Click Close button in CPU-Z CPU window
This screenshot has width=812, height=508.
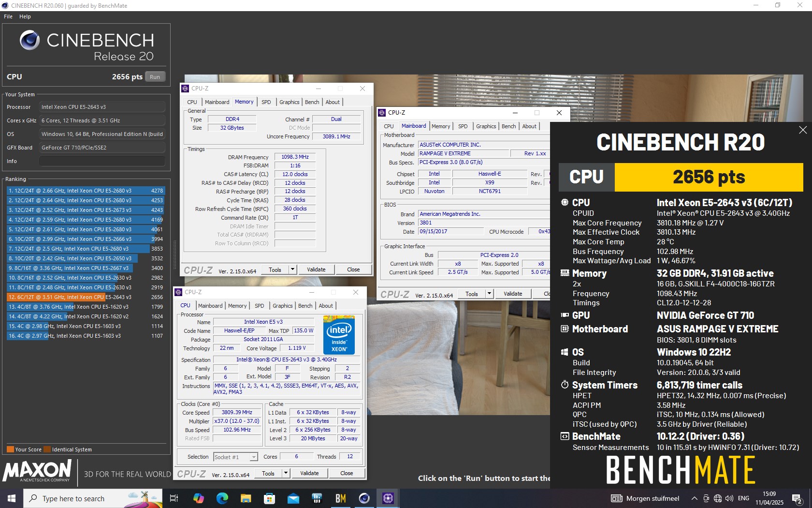347,473
